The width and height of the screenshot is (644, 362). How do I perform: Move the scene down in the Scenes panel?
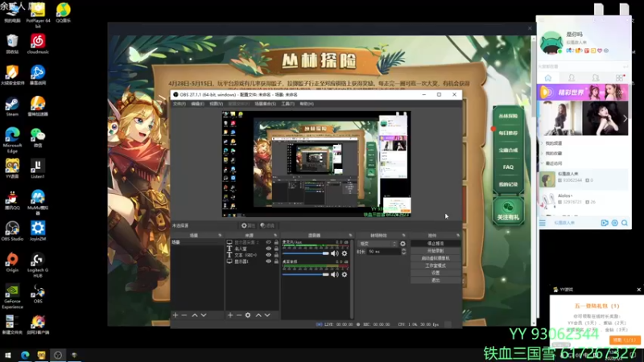204,315
